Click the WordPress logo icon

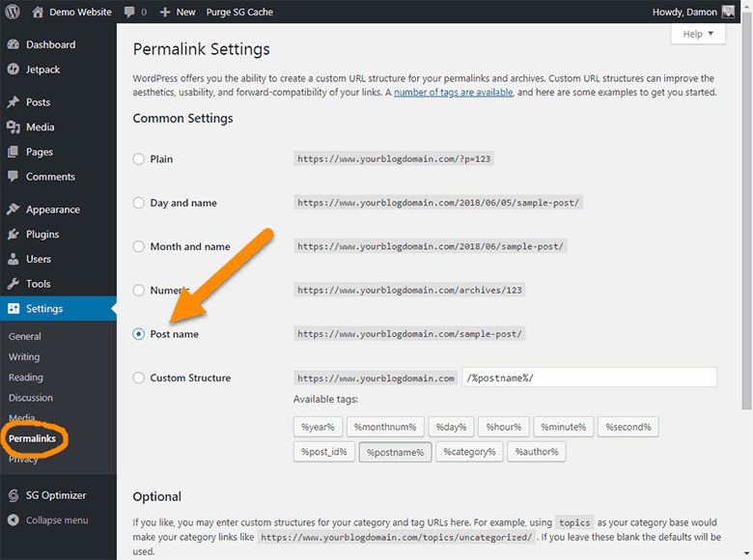coord(13,12)
